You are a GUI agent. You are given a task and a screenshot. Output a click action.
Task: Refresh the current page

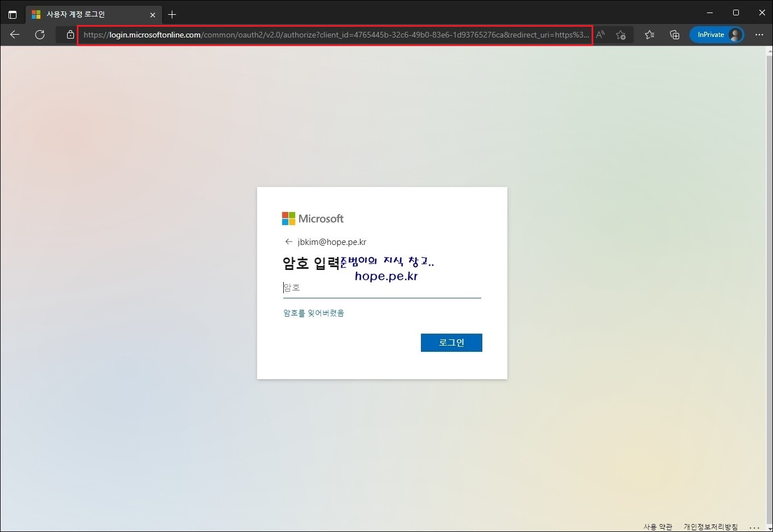click(x=40, y=35)
